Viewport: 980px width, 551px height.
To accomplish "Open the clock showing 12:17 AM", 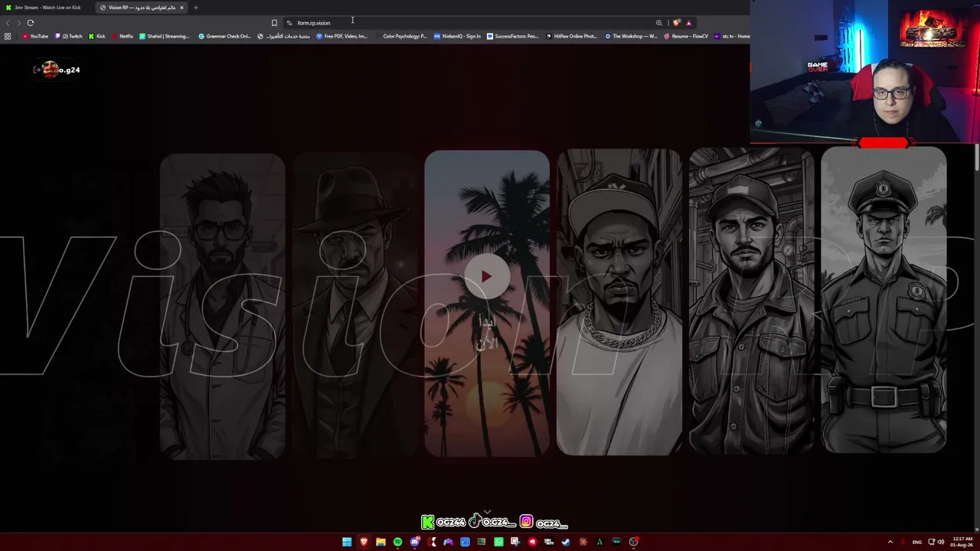I will click(962, 542).
